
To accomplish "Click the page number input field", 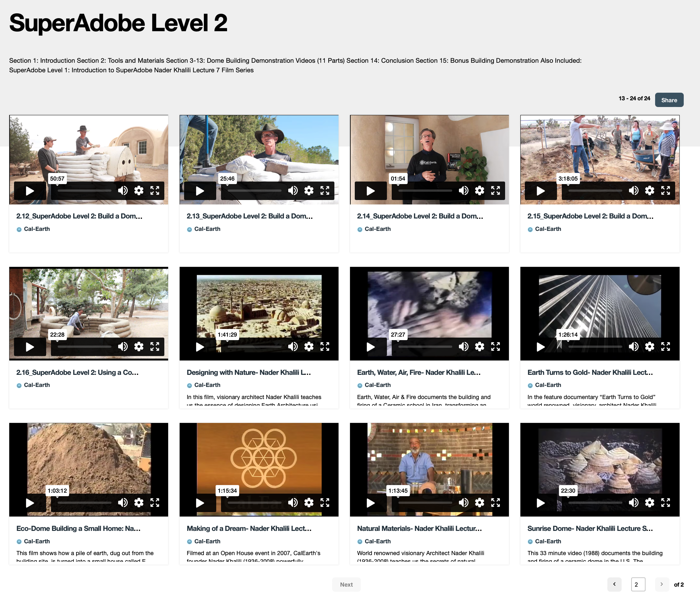I will pyautogui.click(x=638, y=584).
